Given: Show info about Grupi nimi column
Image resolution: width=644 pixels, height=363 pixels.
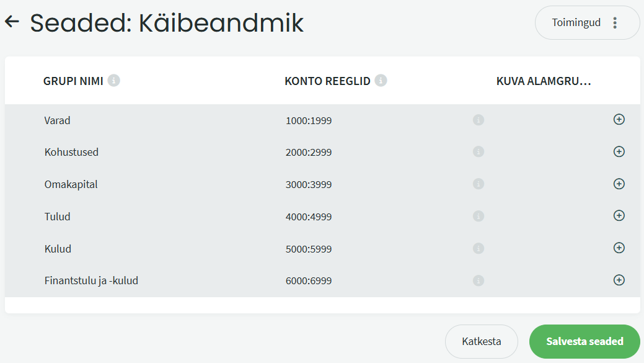Looking at the screenshot, I should 113,81.
